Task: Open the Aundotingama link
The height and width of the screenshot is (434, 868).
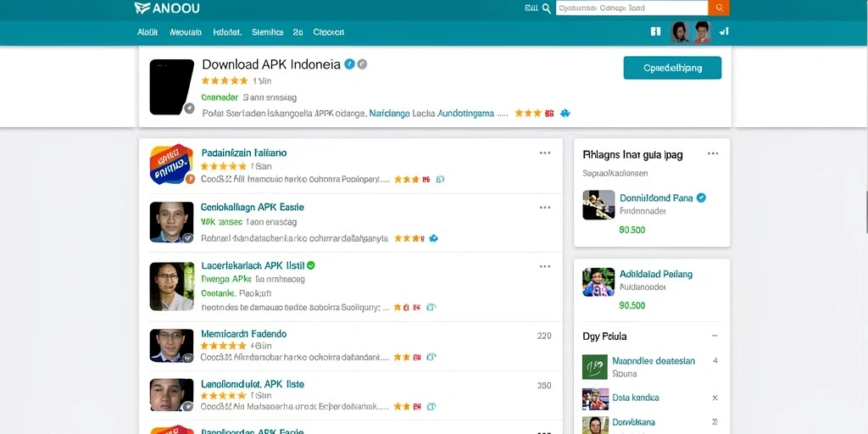Action: (x=465, y=114)
